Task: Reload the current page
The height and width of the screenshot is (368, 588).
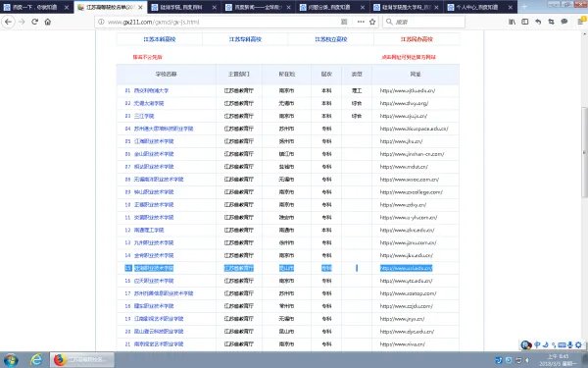Action: click(x=35, y=22)
